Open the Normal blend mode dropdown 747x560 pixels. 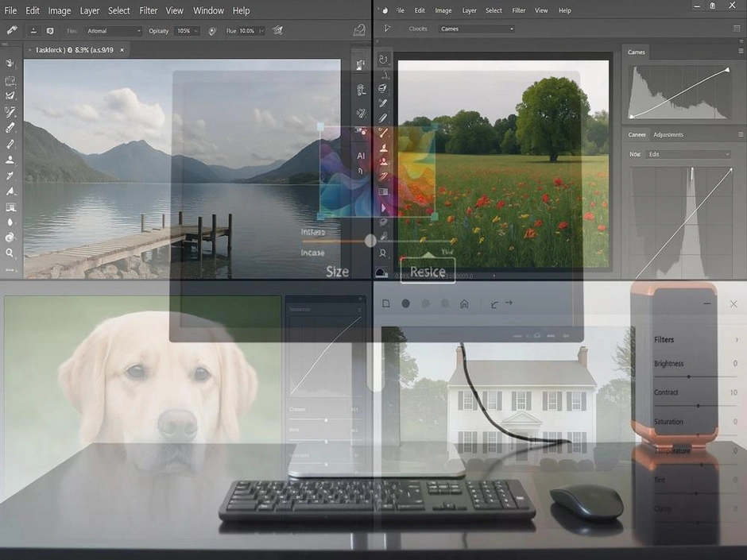point(111,30)
